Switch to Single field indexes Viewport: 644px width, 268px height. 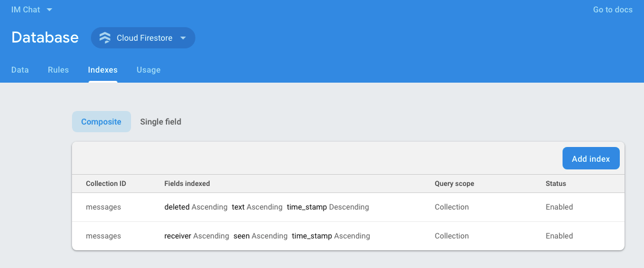point(161,122)
